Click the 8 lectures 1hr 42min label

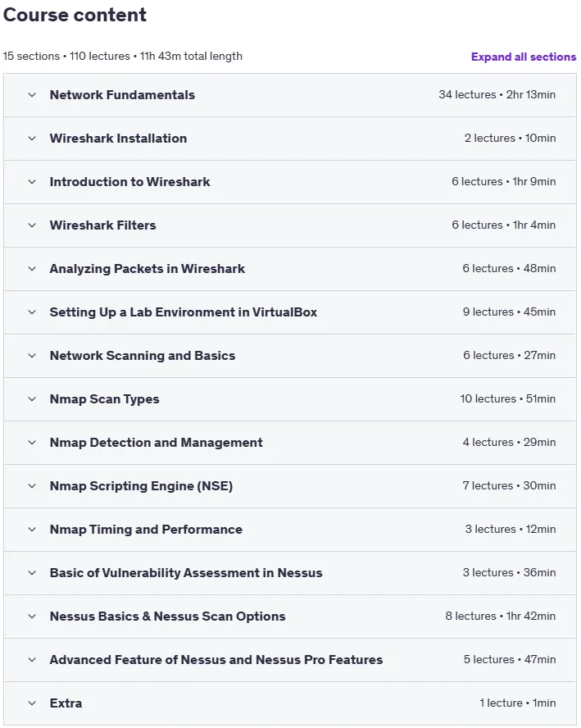pyautogui.click(x=500, y=617)
